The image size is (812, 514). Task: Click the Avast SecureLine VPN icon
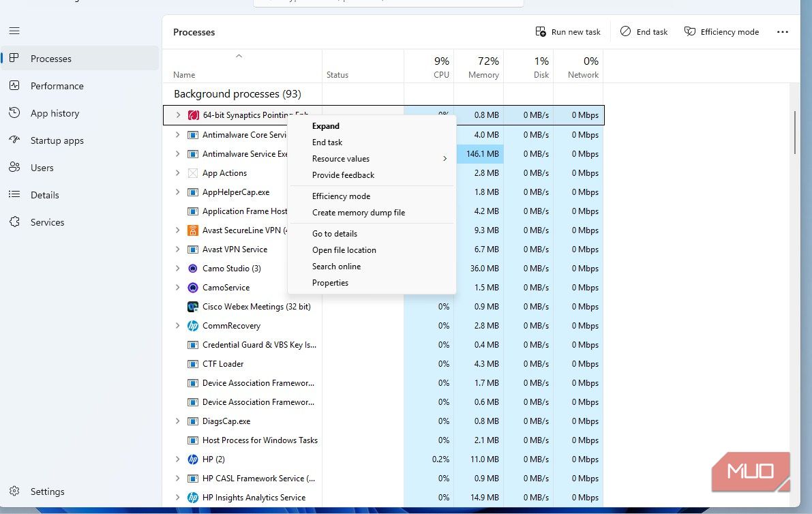193,230
